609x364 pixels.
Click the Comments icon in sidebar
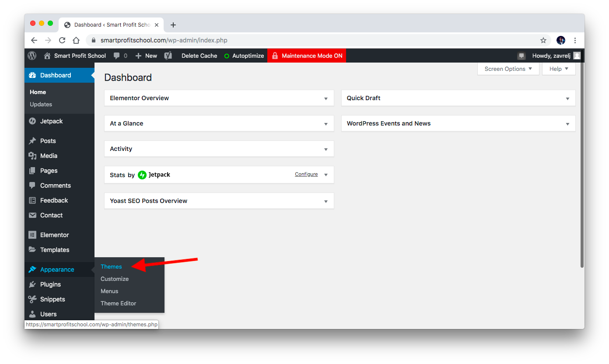[32, 185]
